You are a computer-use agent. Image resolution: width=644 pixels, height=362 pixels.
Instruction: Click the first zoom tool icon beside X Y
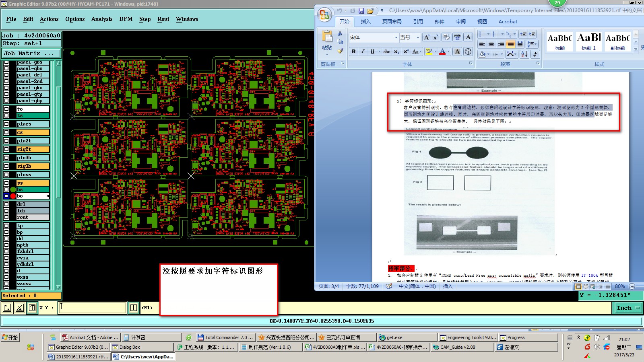click(x=7, y=308)
